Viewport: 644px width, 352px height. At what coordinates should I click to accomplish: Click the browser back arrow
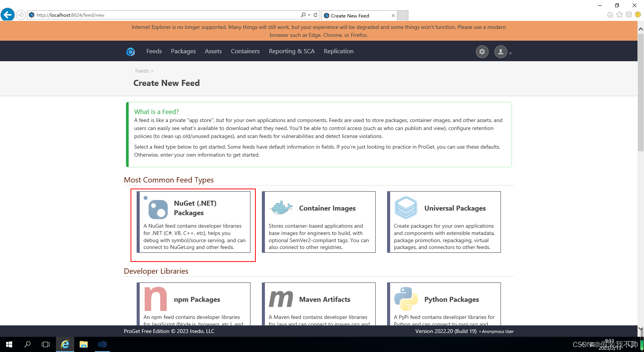click(x=8, y=15)
